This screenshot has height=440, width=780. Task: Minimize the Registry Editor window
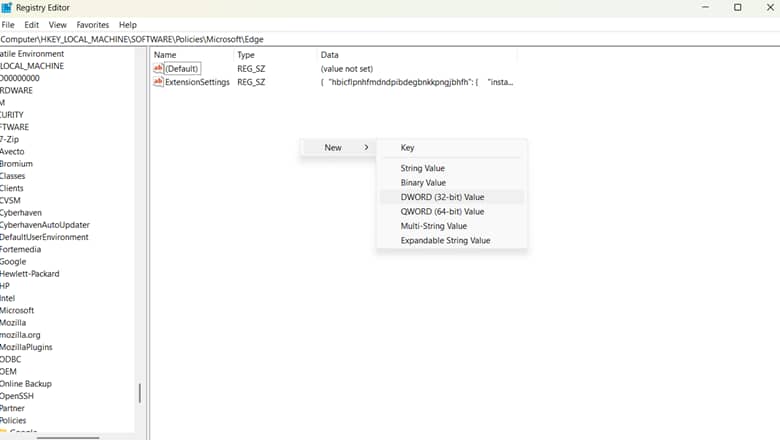click(705, 7)
